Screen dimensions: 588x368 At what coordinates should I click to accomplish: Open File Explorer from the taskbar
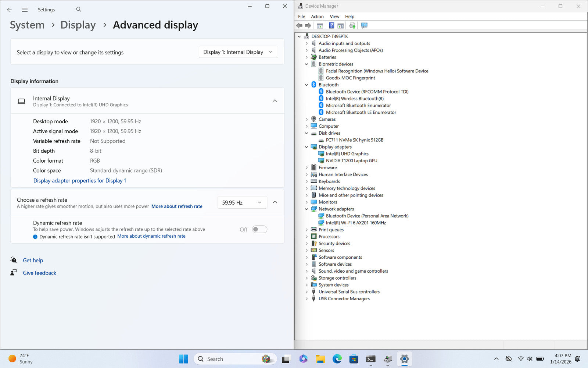coord(320,359)
